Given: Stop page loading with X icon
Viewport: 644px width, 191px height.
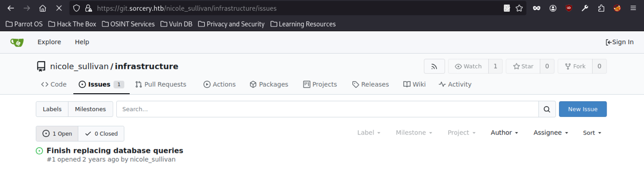Looking at the screenshot, I should click(x=58, y=8).
